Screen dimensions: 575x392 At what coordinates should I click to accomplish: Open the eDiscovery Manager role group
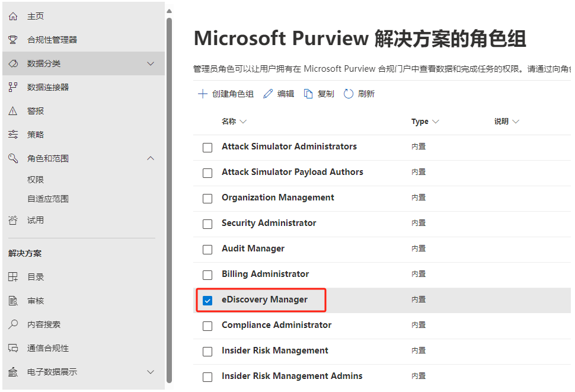(x=264, y=299)
